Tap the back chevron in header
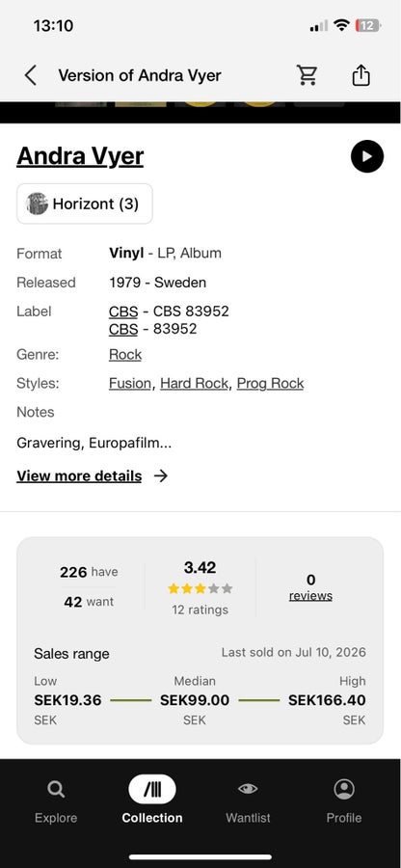 click(x=31, y=75)
